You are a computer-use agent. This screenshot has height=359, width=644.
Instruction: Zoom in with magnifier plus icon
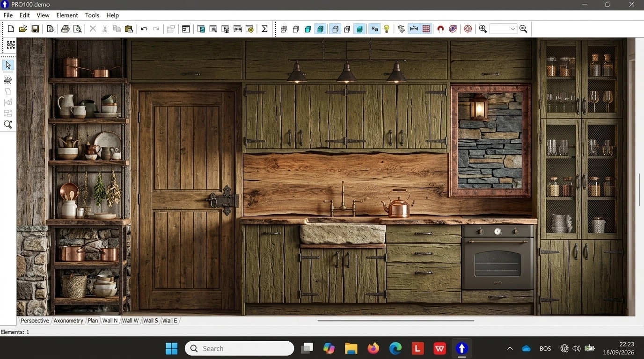[483, 29]
